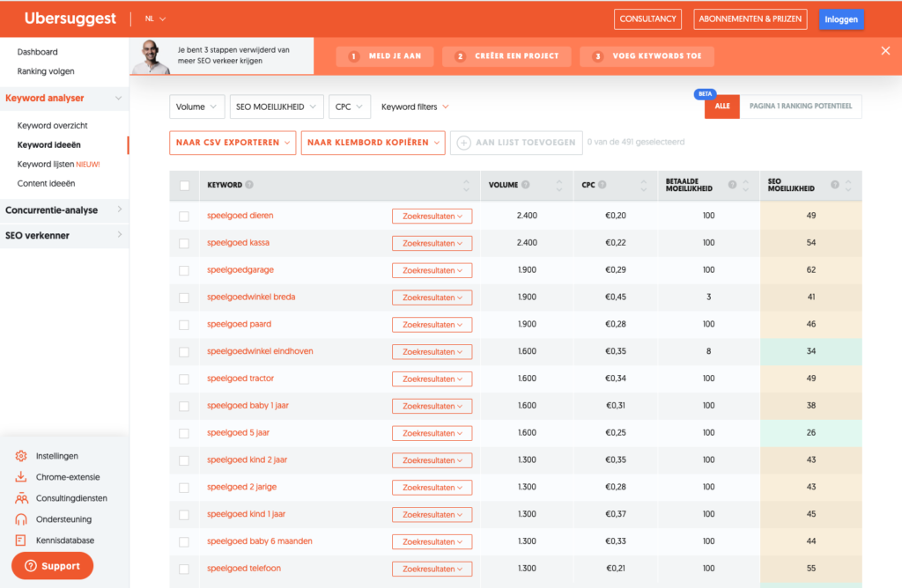Open Dashboard in the sidebar
The image size is (902, 588).
[37, 52]
